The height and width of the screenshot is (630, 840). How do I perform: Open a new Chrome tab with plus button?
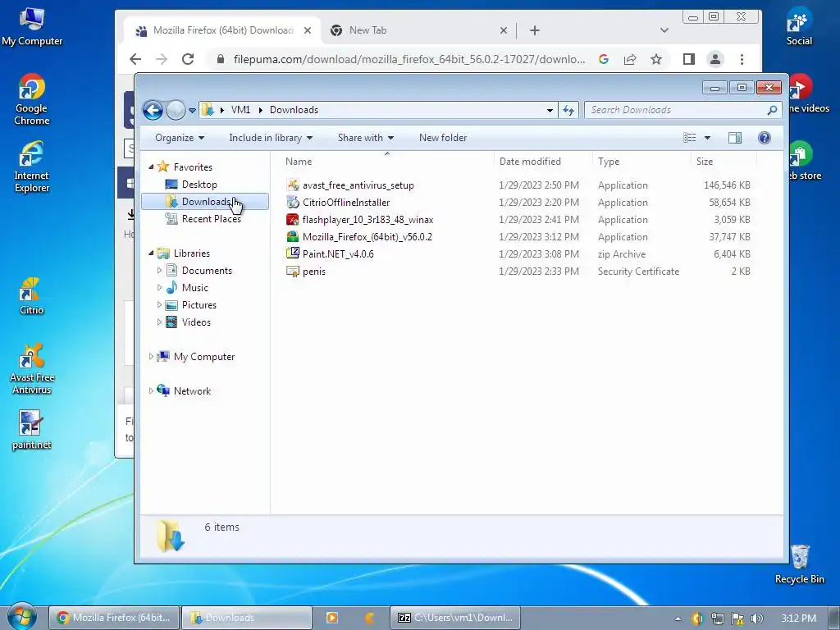(535, 30)
